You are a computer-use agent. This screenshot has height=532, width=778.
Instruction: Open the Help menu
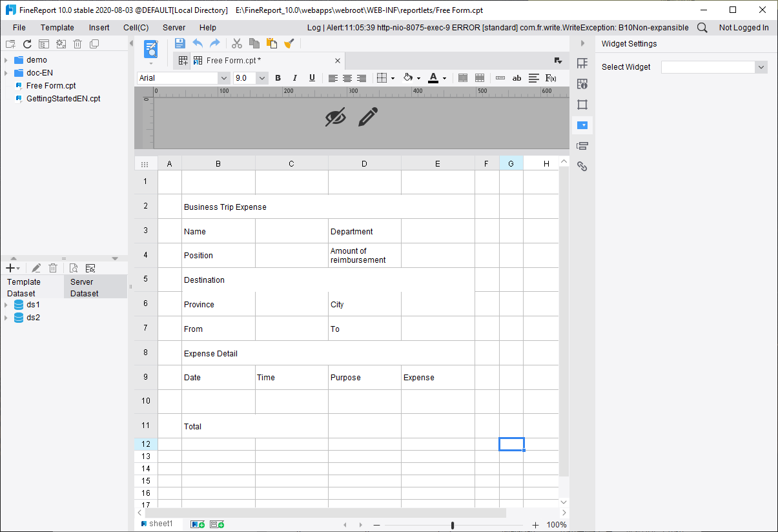(x=208, y=28)
